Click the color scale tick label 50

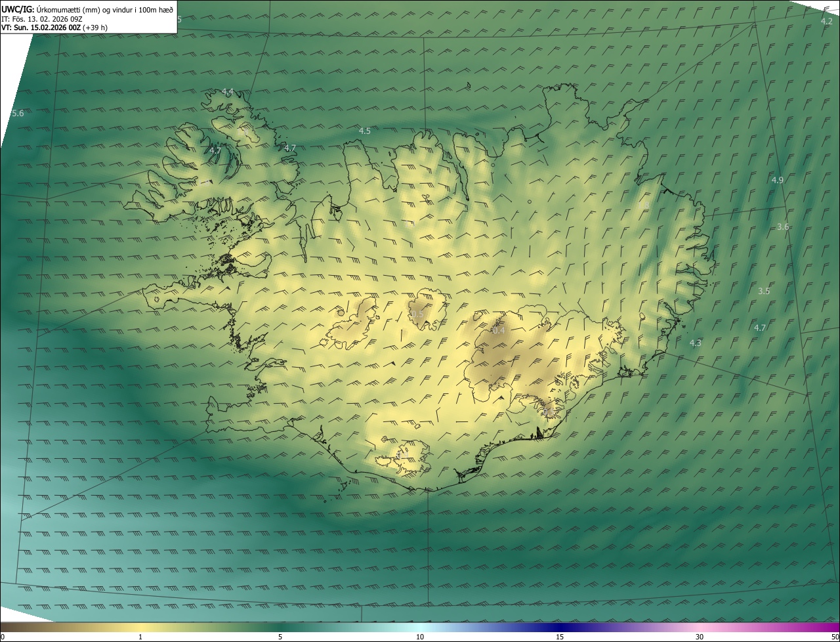tap(835, 637)
